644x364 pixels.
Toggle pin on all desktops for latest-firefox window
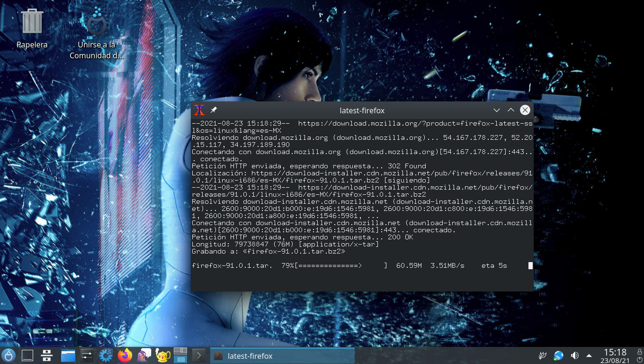(214, 110)
